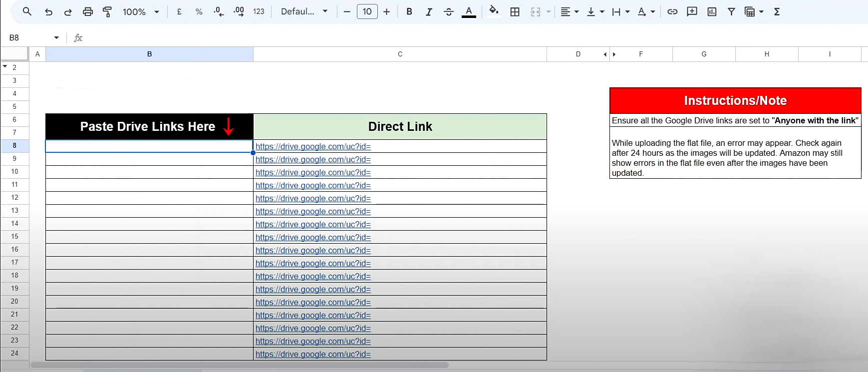Expand hidden row 1 arrow
868x372 pixels.
coord(5,66)
